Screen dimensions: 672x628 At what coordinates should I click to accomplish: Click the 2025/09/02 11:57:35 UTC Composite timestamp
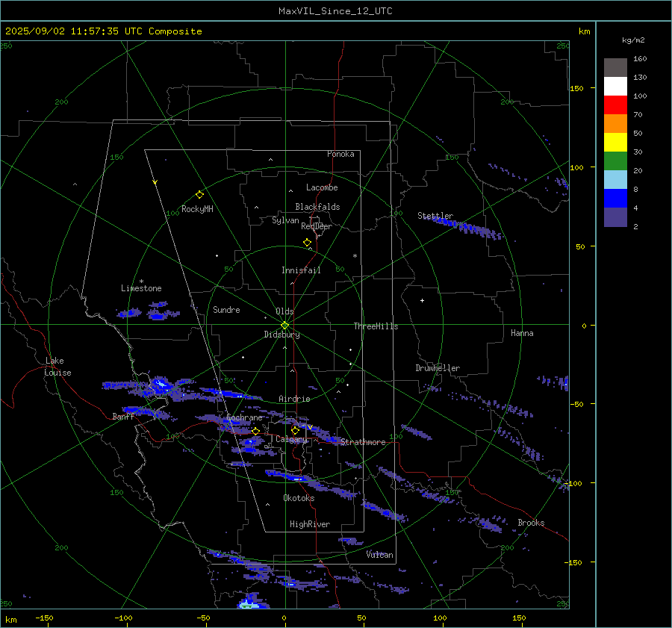[x=104, y=31]
